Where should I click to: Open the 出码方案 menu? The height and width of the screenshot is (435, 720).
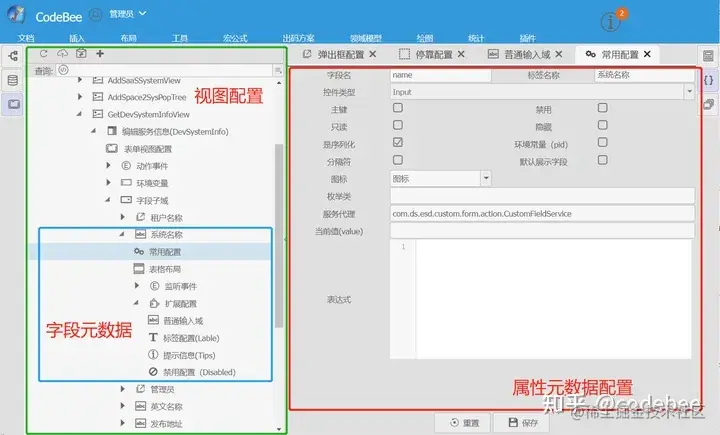tap(298, 38)
